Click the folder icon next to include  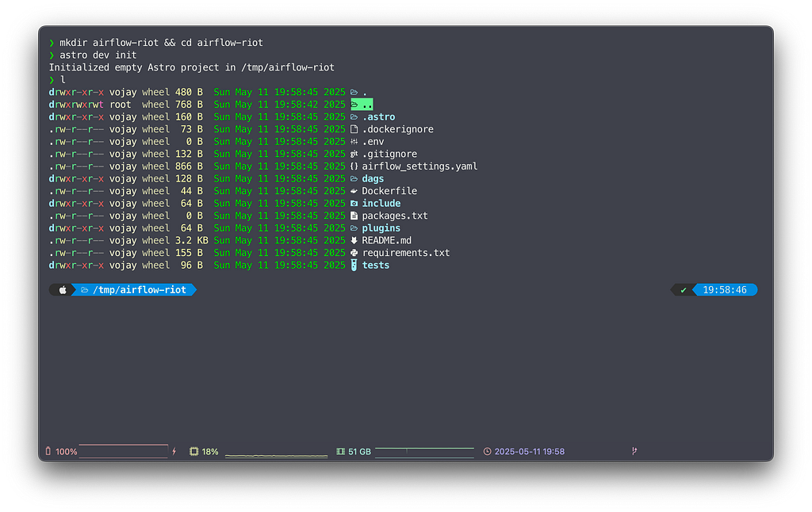point(354,204)
